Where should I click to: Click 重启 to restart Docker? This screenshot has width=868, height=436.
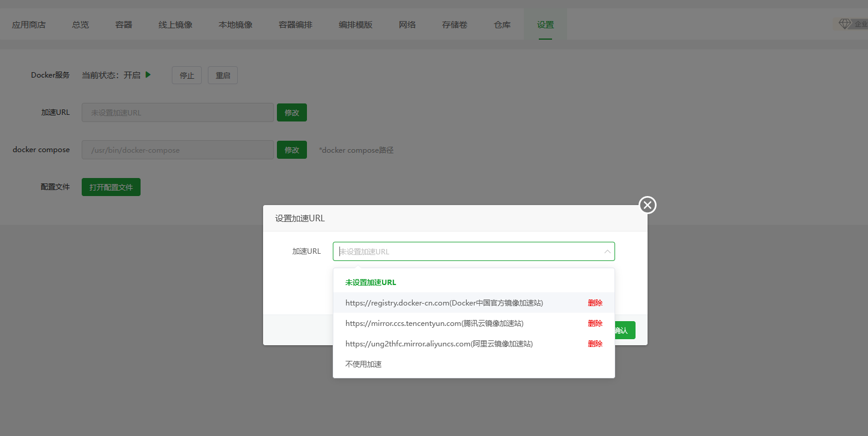[x=222, y=75]
